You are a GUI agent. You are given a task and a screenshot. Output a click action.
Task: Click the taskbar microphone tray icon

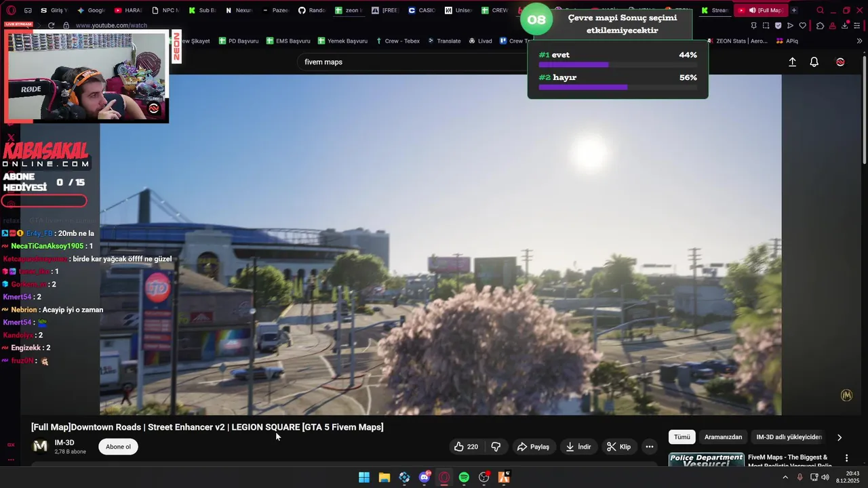800,477
